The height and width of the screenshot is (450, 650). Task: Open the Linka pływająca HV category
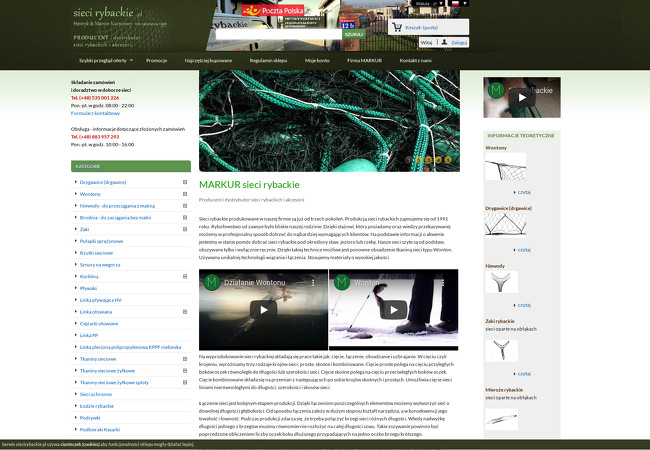[x=101, y=300]
